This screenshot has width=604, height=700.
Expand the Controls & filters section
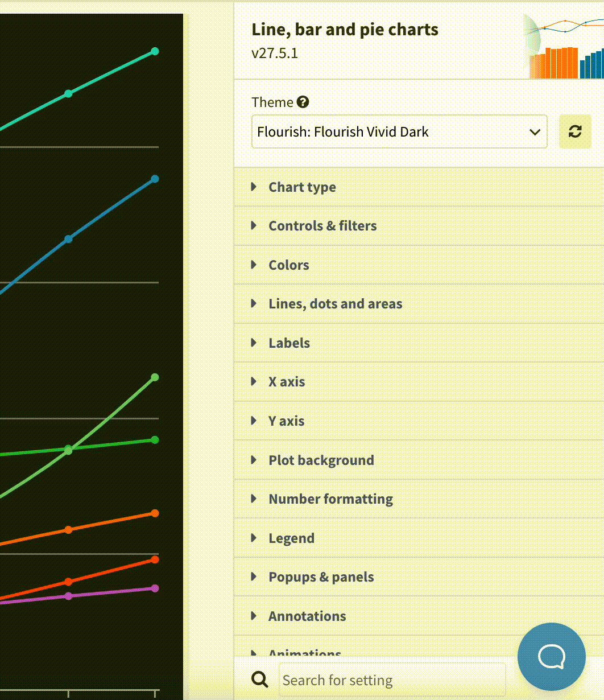(x=322, y=226)
